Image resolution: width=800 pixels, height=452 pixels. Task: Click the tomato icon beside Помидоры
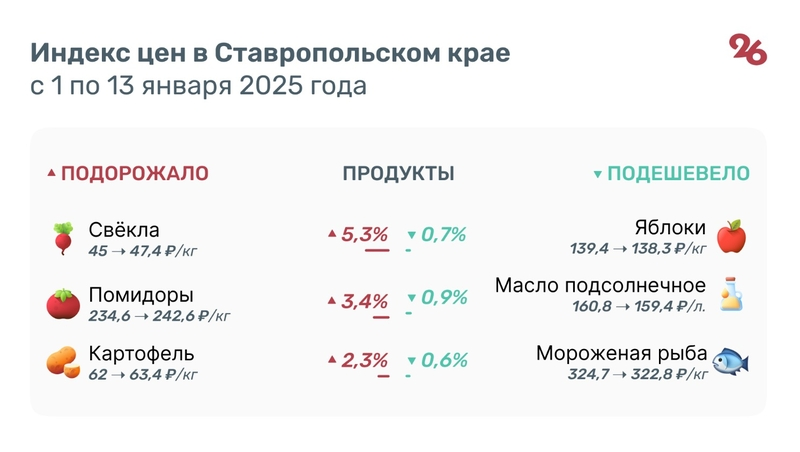click(63, 303)
